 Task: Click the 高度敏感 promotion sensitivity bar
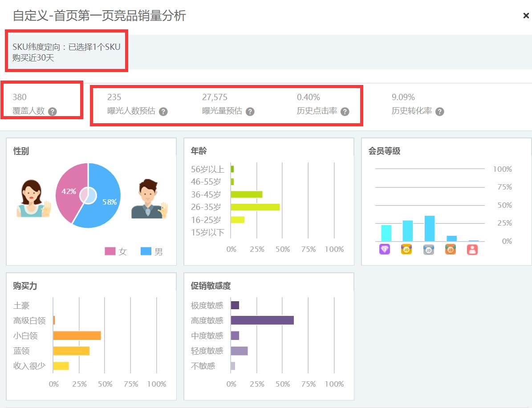263,320
